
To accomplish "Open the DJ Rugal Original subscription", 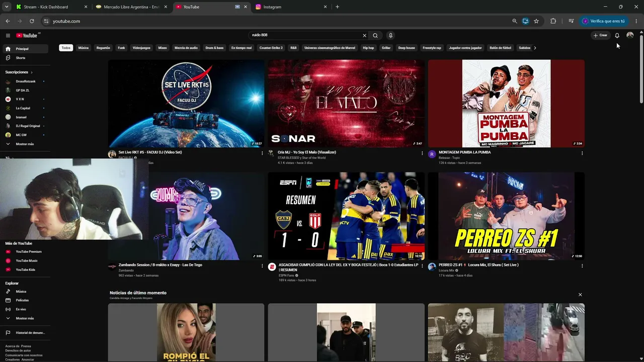I will point(26,126).
